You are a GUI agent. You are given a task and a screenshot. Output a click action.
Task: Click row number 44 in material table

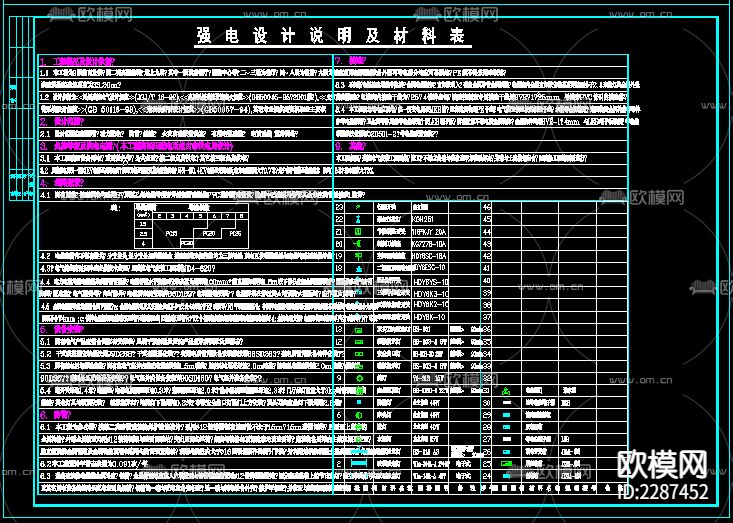point(487,232)
